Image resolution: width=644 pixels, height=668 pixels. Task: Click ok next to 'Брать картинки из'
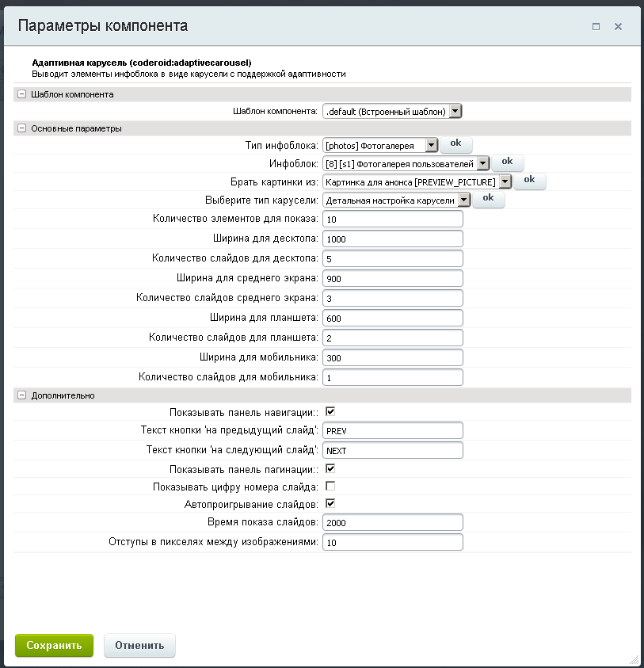(x=529, y=180)
